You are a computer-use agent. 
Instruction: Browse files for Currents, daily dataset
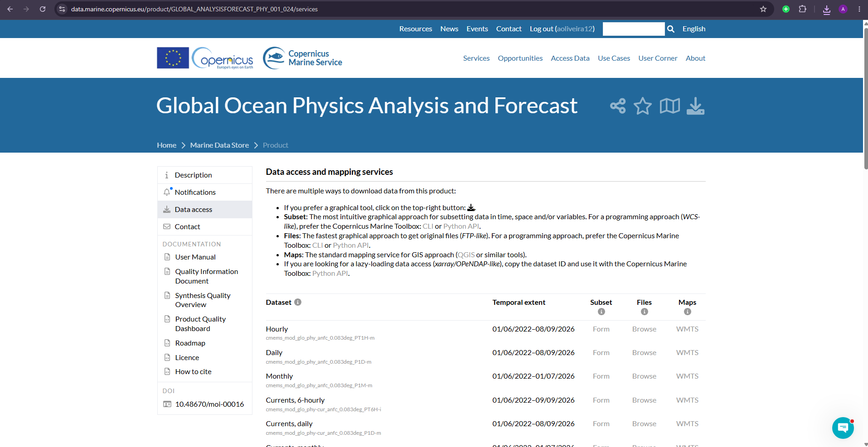coord(644,424)
